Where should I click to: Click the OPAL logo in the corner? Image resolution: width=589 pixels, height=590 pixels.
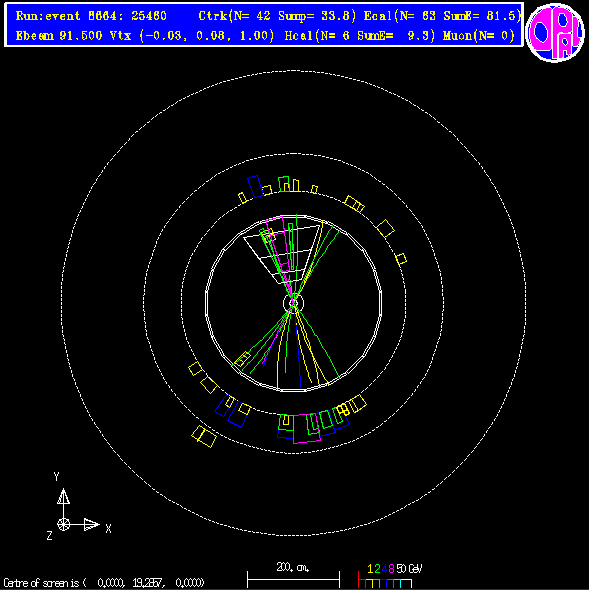[x=555, y=33]
